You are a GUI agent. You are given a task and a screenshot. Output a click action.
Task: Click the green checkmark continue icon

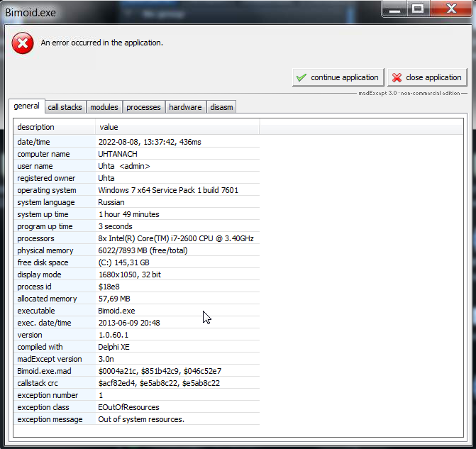pyautogui.click(x=301, y=77)
